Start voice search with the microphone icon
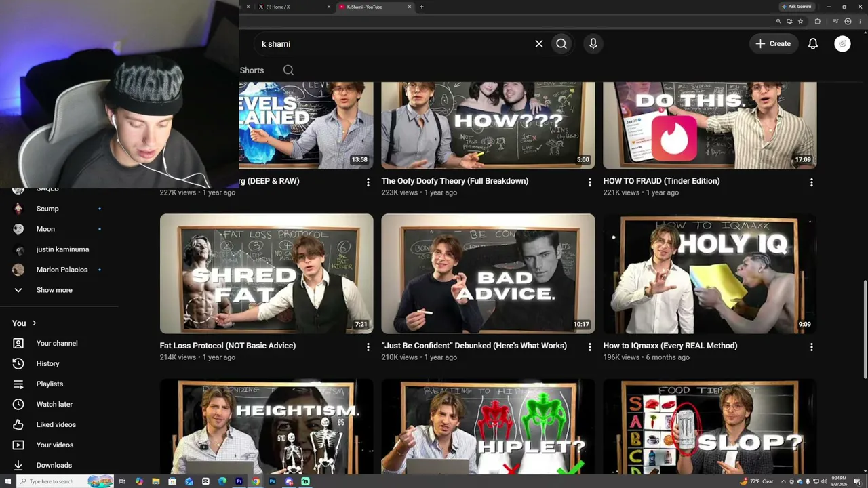 pyautogui.click(x=593, y=44)
